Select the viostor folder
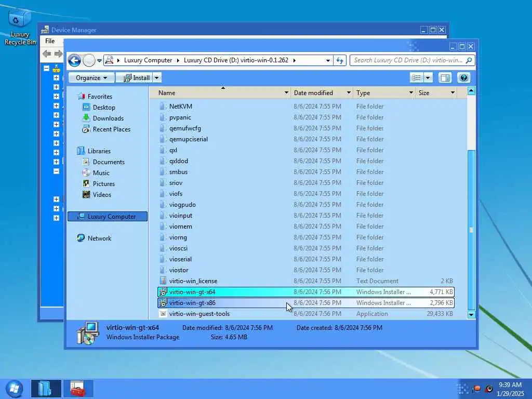532x399 pixels. pos(179,270)
